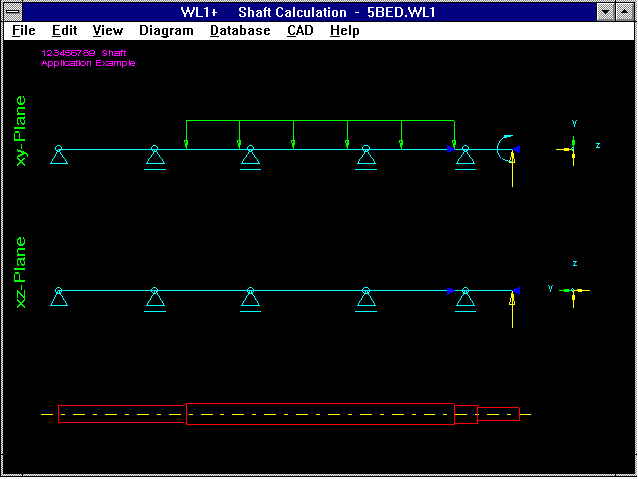The width and height of the screenshot is (638, 479).
Task: Click the left red shaft section
Action: [122, 414]
